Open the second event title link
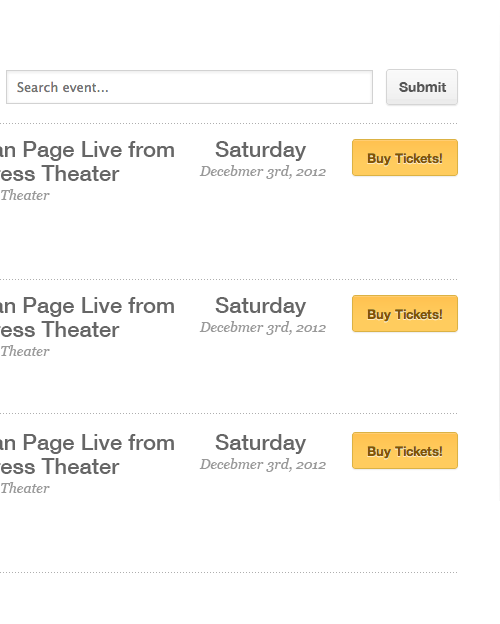 [x=87, y=318]
